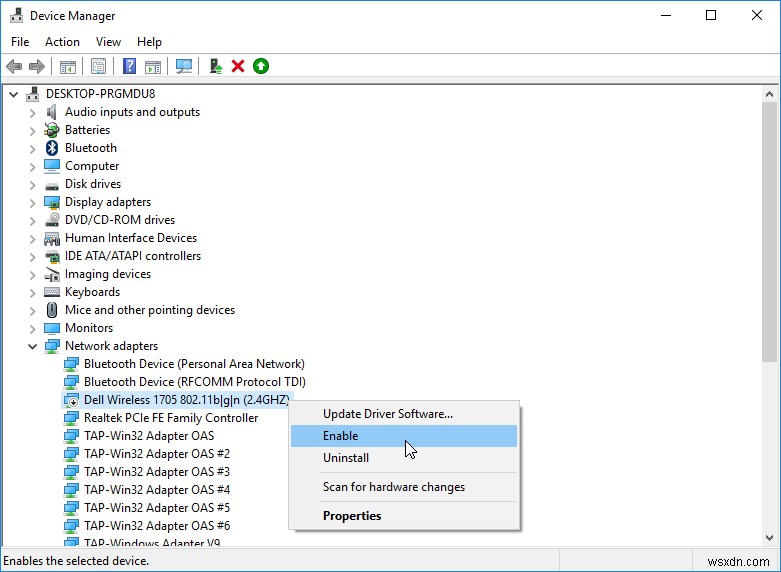Viewport: 781px width, 572px height.
Task: Select TAP-Win32 Adapter OAS #6
Action: coord(157,526)
